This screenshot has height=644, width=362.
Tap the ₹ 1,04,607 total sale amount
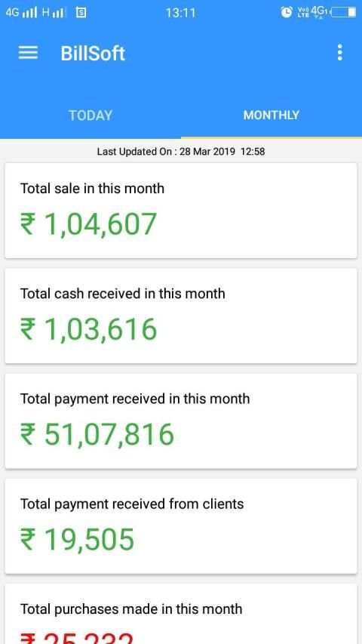point(89,225)
